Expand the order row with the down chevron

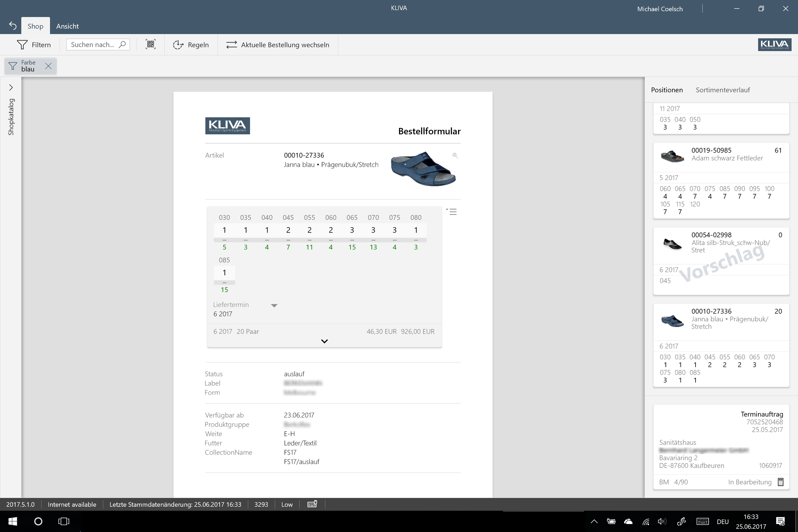click(324, 341)
